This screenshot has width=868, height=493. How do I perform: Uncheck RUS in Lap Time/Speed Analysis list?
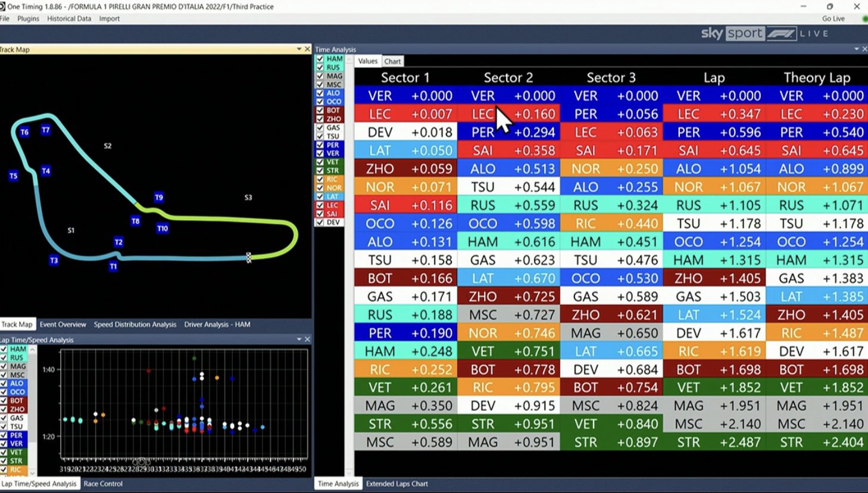4,358
